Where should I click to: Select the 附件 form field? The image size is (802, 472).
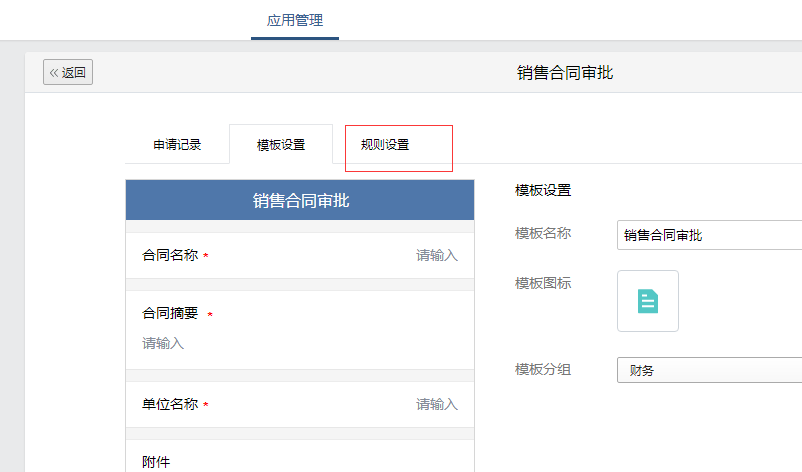(x=300, y=456)
